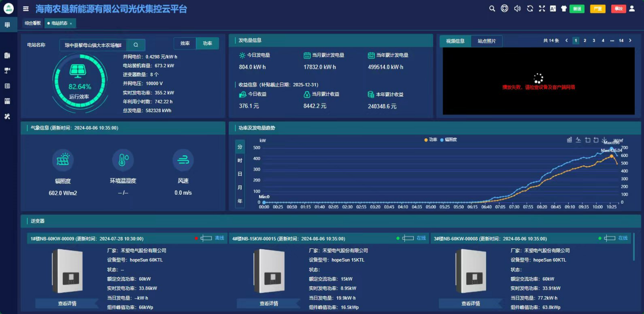Image resolution: width=644 pixels, height=314 pixels.
Task: Switch the gauge to 功率 mode
Action: click(x=208, y=43)
